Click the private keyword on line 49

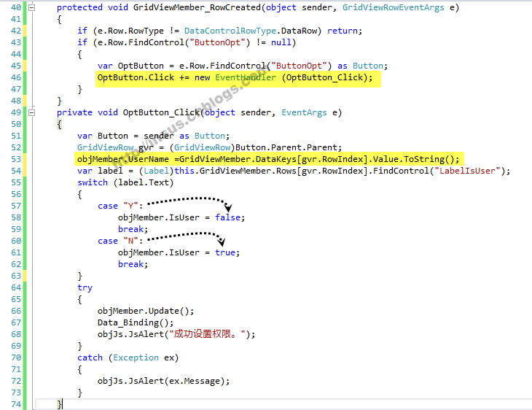(x=74, y=112)
